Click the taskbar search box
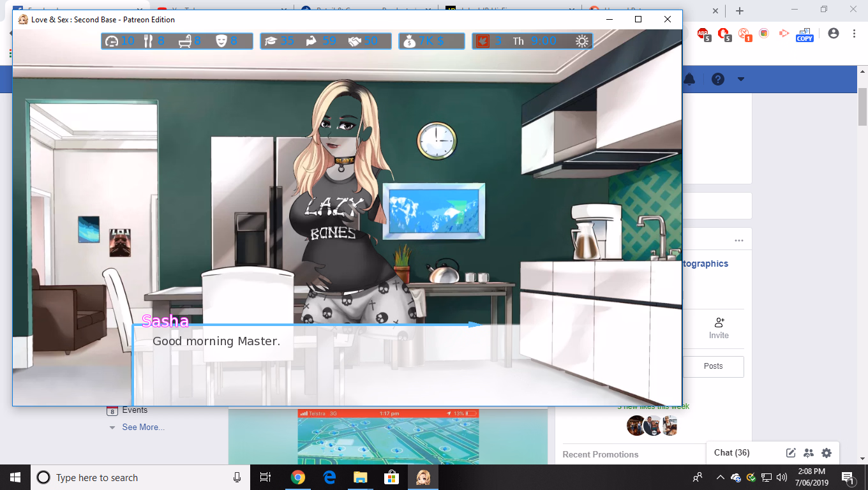The height and width of the screenshot is (490, 868). click(x=140, y=477)
